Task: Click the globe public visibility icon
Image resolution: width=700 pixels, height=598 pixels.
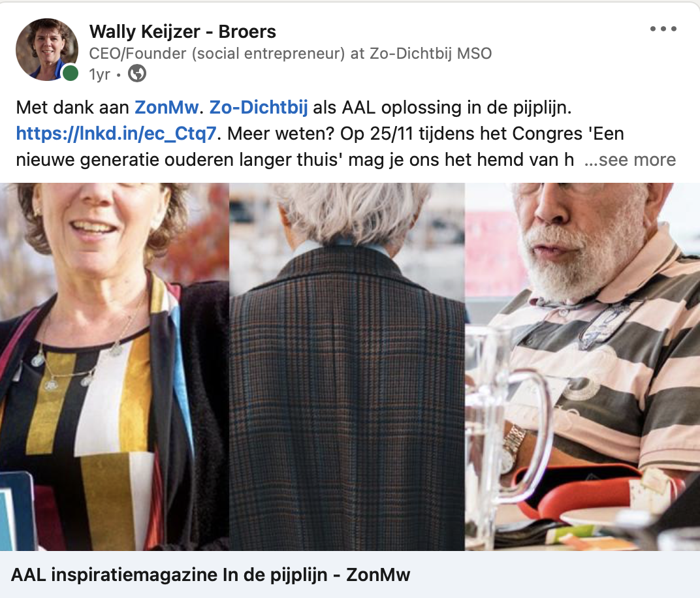Action: tap(137, 74)
